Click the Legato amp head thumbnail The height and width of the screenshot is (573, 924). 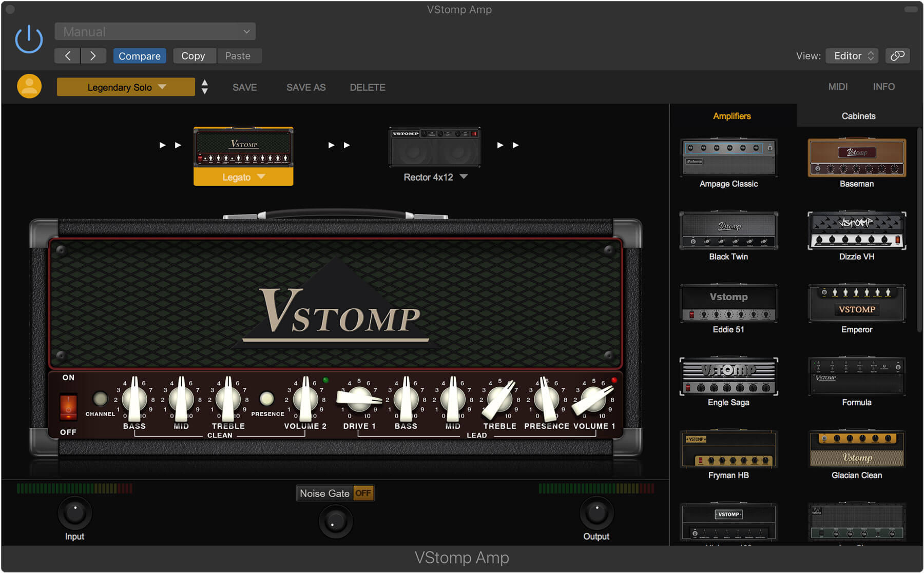[x=243, y=148]
